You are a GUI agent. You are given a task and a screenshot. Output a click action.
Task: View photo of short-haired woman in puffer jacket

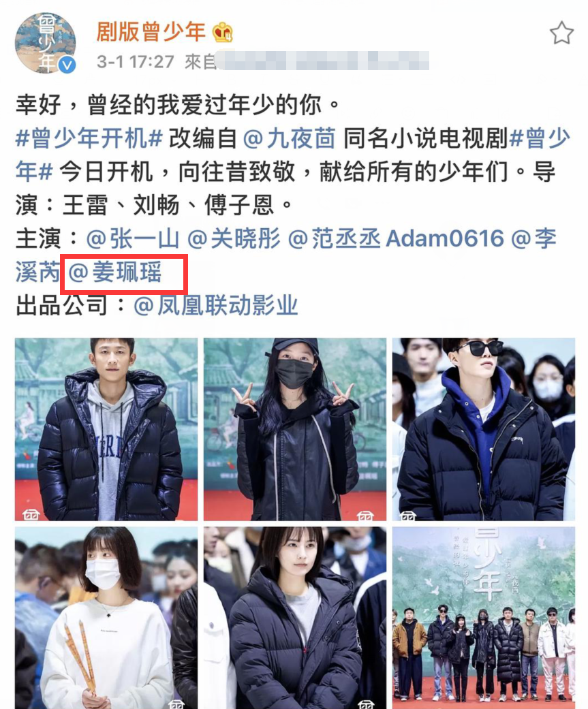295,618
